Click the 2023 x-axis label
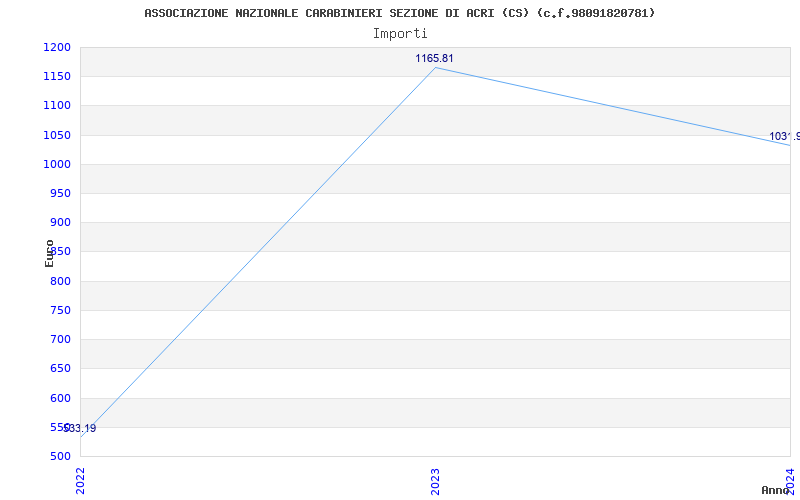Image resolution: width=800 pixels, height=500 pixels. [x=435, y=481]
